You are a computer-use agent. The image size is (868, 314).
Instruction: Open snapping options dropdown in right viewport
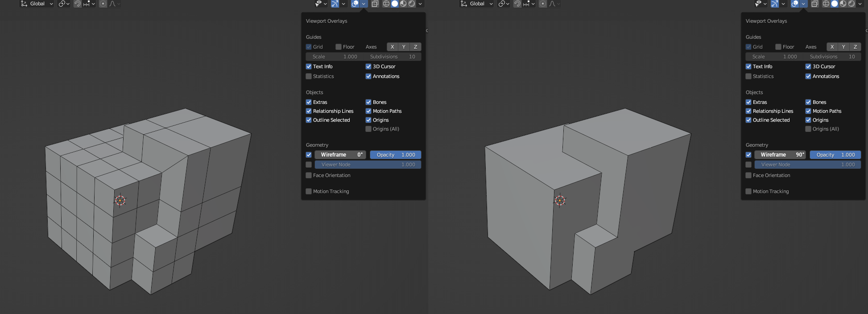coord(529,4)
